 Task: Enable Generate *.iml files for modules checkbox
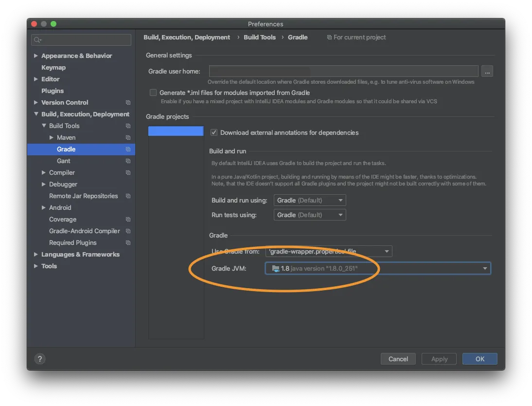pos(153,92)
